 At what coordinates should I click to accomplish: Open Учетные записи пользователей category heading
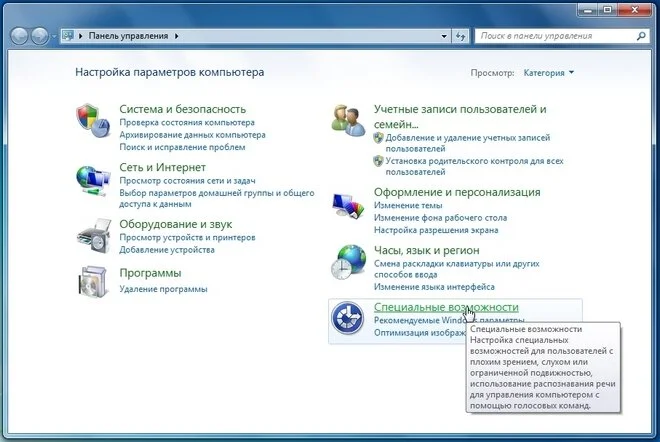coord(460,117)
